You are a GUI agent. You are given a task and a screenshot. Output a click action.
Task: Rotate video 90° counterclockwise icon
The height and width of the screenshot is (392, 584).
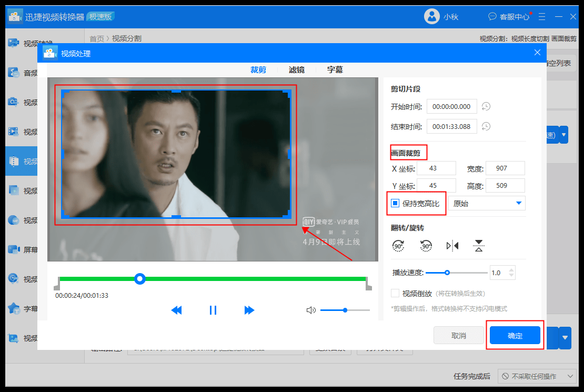tap(426, 245)
